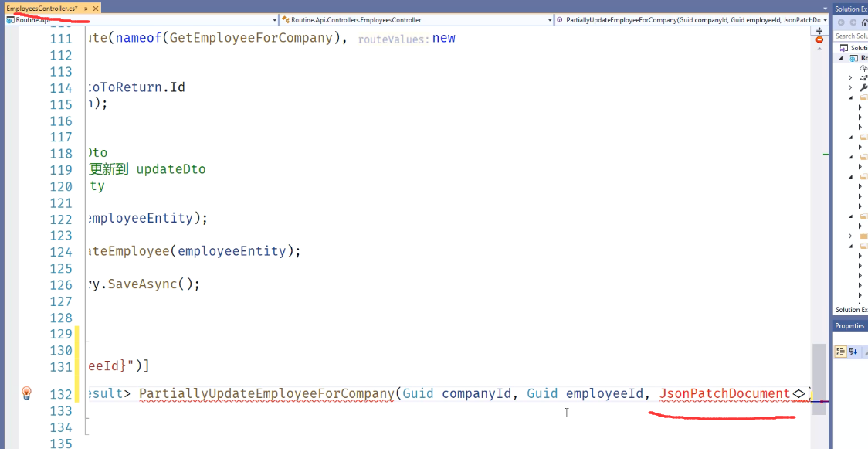This screenshot has height=449, width=868.
Task: Pin the EmployeesController.cs tab
Action: click(x=85, y=9)
